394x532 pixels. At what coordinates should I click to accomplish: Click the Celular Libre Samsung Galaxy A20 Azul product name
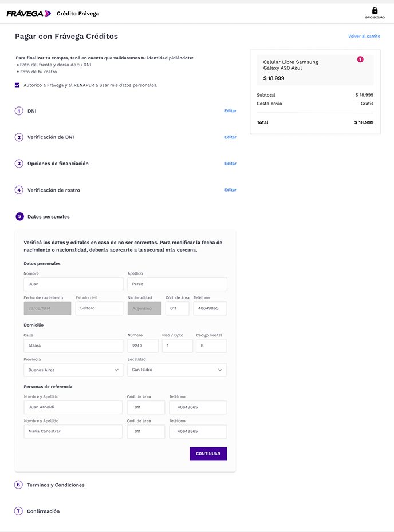click(291, 65)
